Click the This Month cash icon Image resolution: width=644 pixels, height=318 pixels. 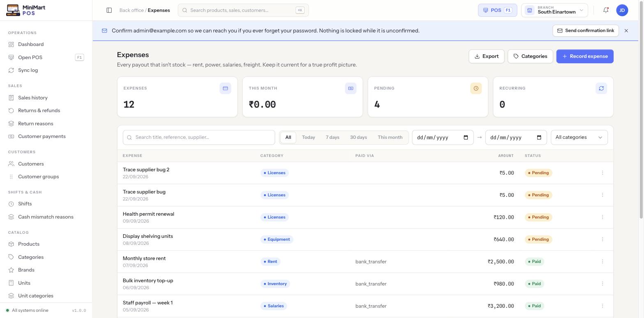351,88
